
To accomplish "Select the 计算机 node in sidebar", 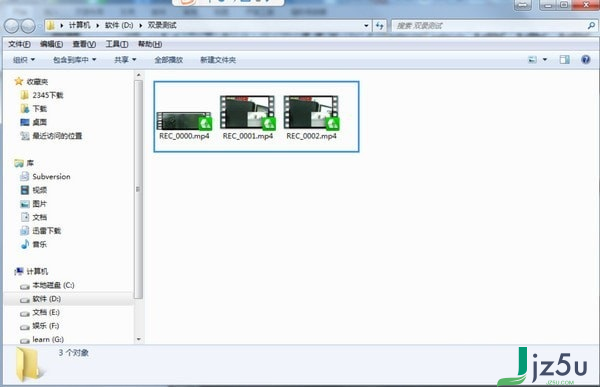I will (x=31, y=271).
